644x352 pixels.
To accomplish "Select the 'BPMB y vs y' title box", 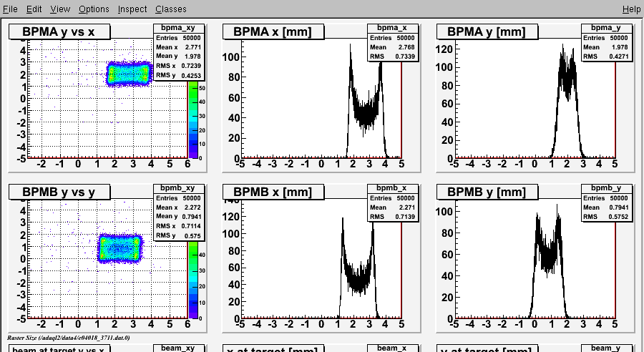I will tap(59, 192).
